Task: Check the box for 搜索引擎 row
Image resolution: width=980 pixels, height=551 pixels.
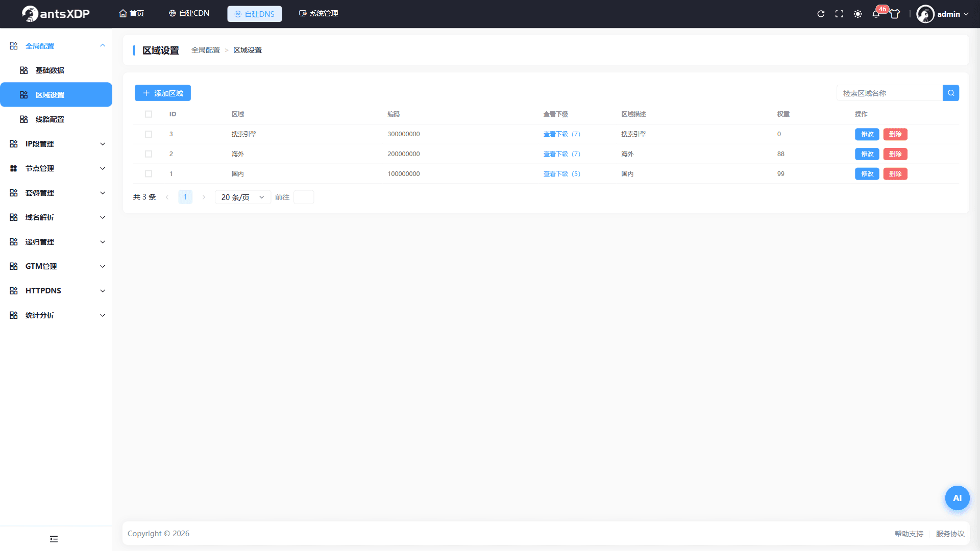Action: click(149, 134)
